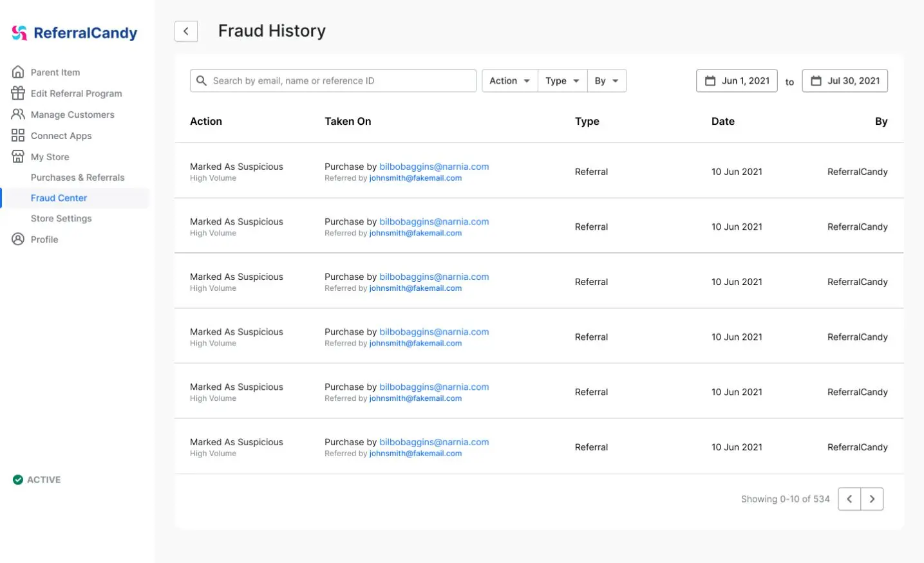
Task: Click the storefront icon beside My Store
Action: [x=18, y=156]
